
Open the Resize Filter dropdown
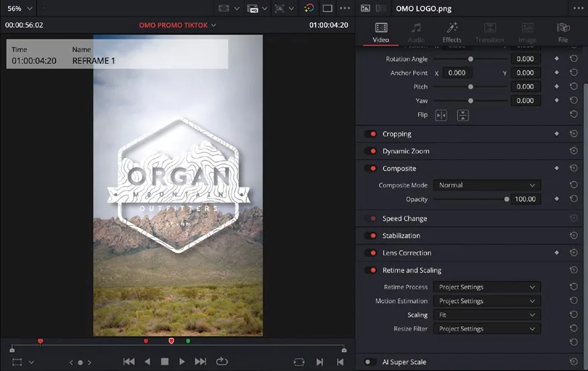[487, 329]
